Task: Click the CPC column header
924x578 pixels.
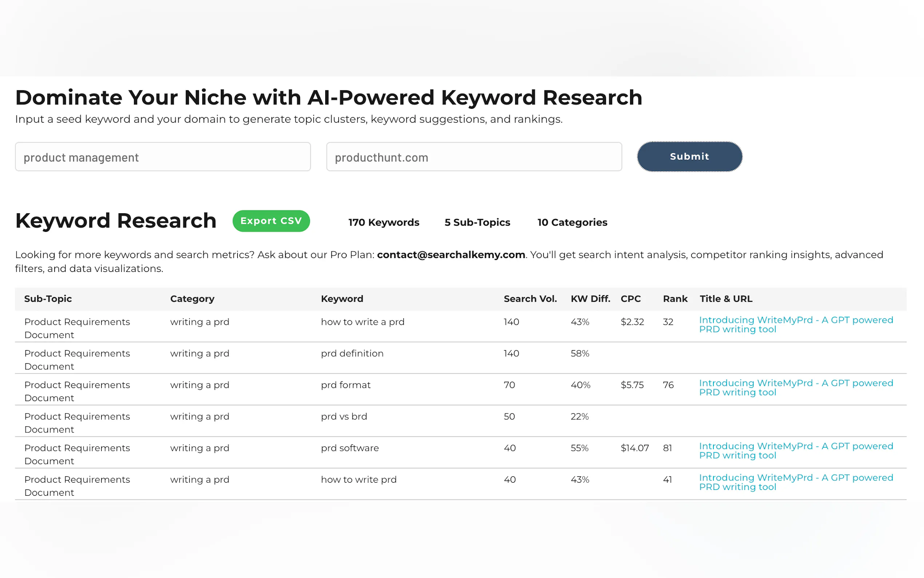Action: click(630, 299)
